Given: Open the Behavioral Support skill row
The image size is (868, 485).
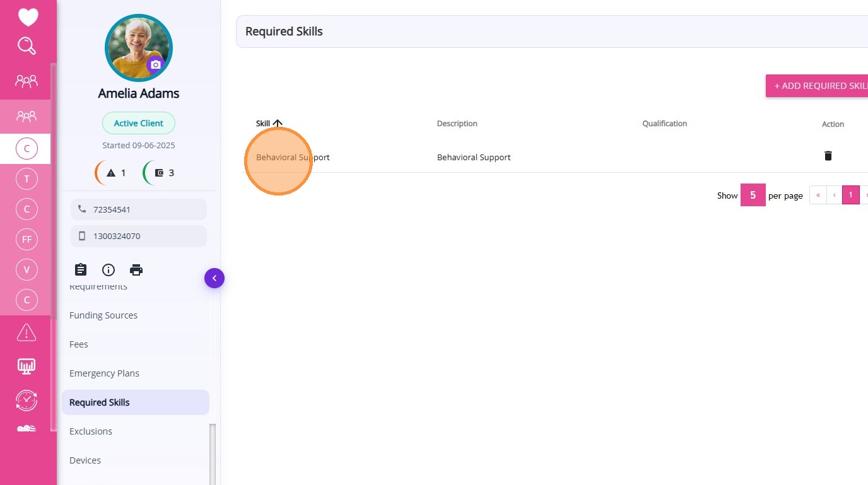Looking at the screenshot, I should point(293,157).
